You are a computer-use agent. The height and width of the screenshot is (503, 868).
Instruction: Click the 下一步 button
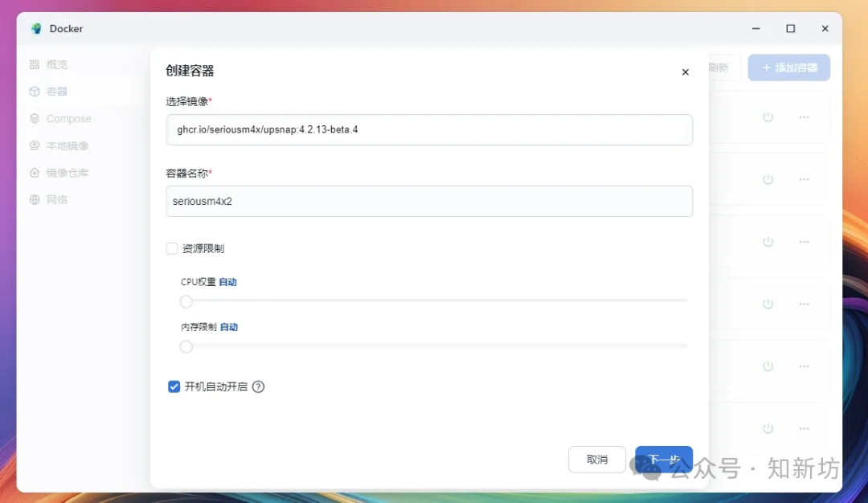[664, 460]
